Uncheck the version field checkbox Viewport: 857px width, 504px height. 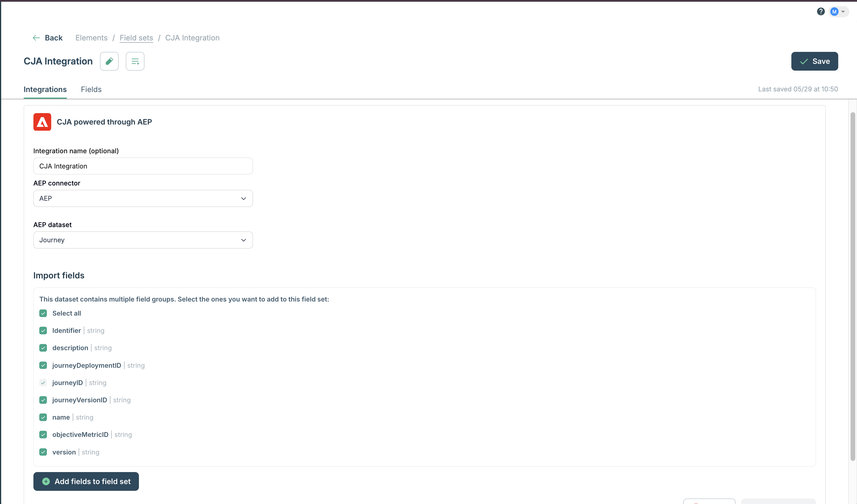click(43, 452)
